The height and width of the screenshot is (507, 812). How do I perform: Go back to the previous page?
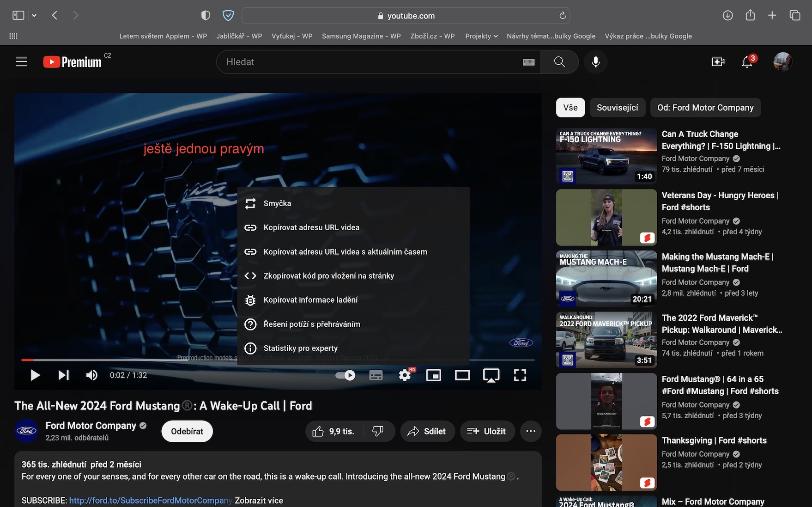55,16
